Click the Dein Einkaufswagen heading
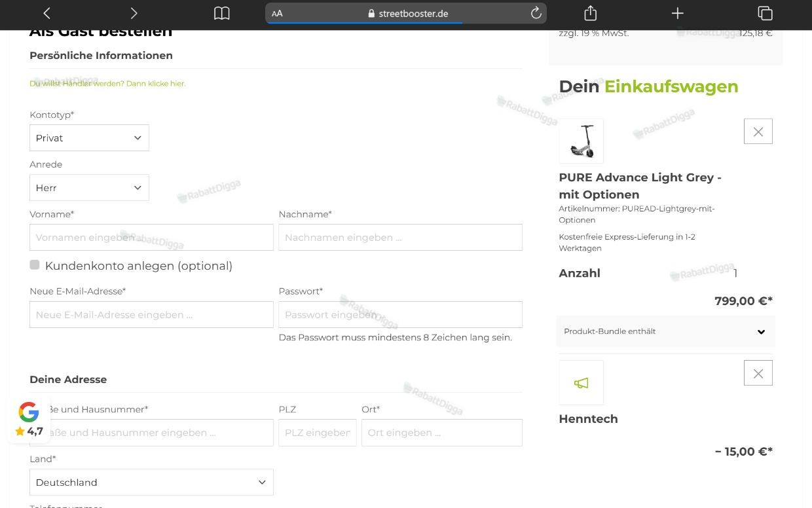This screenshot has width=812, height=508. tap(648, 86)
